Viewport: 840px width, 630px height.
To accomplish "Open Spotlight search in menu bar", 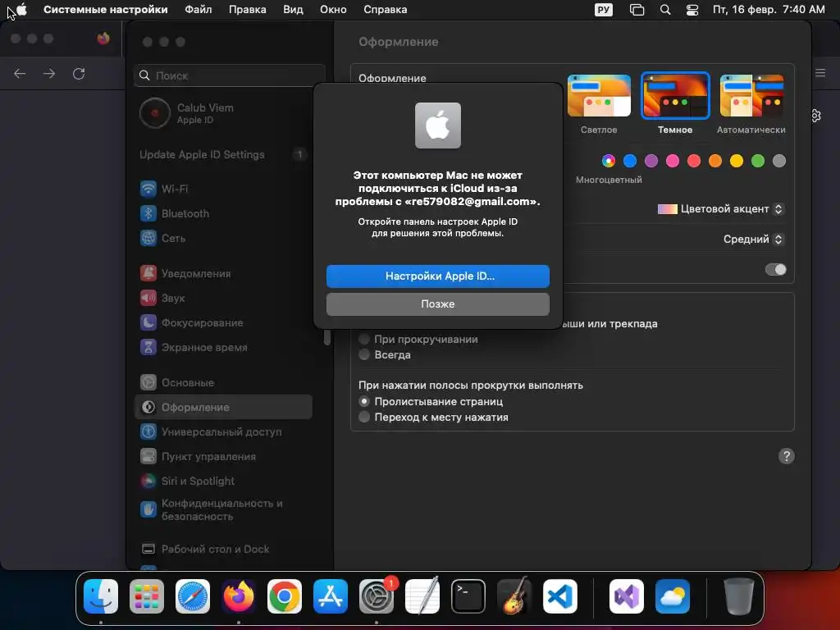I will 664,10.
